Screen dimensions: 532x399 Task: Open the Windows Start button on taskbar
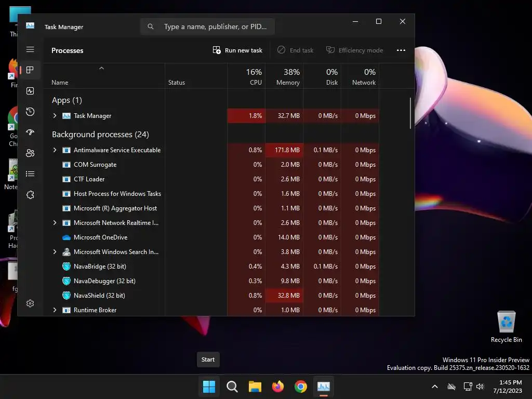(x=209, y=387)
